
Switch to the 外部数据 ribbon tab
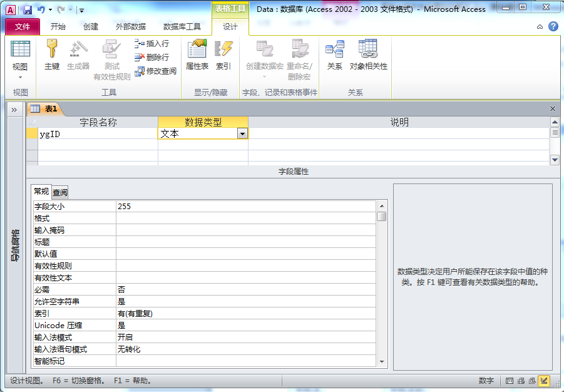[131, 27]
